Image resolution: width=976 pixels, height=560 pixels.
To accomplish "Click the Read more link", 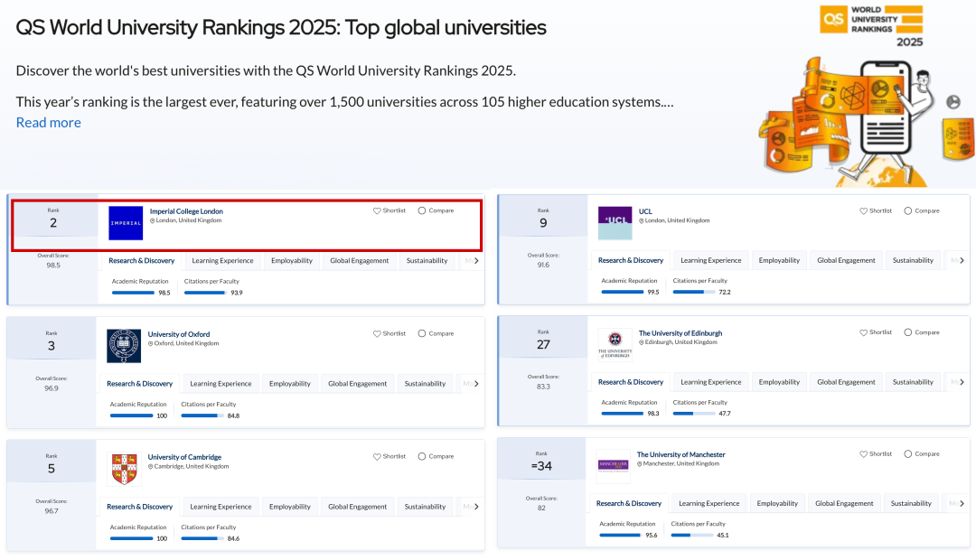I will pos(49,123).
